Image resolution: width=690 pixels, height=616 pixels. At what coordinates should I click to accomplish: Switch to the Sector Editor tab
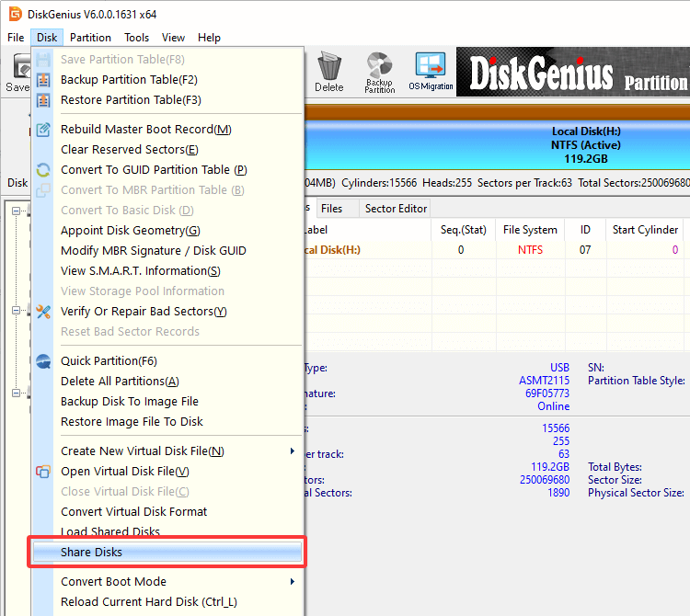[396, 209]
